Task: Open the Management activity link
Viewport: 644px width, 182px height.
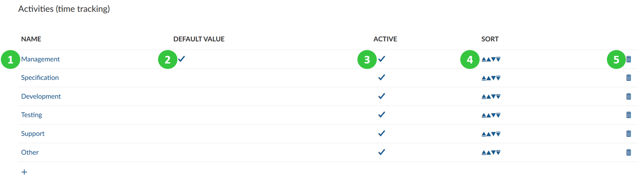Action: (x=40, y=59)
